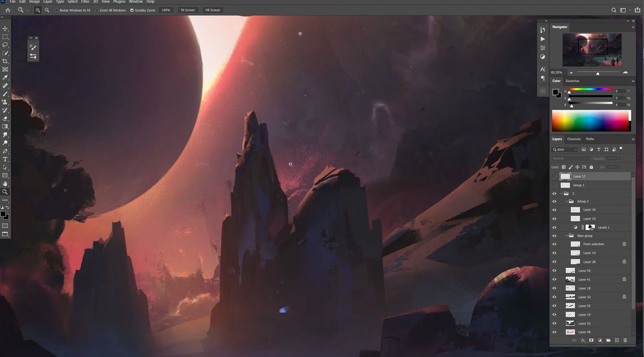Toggle visibility of Layer 41

click(554, 279)
